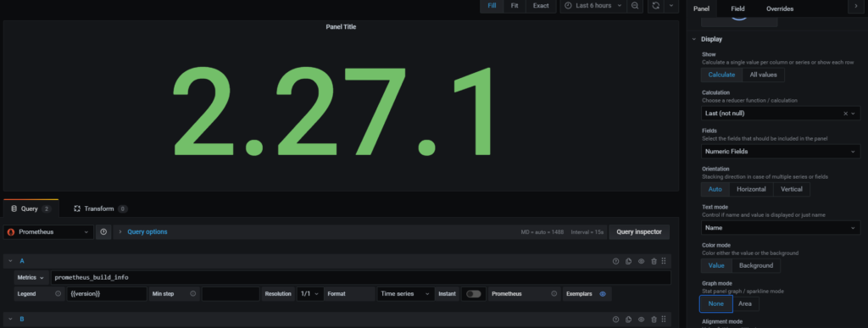Viewport: 868px width, 328px height.
Task: Click the 2.27.1 stat value
Action: coord(332,111)
